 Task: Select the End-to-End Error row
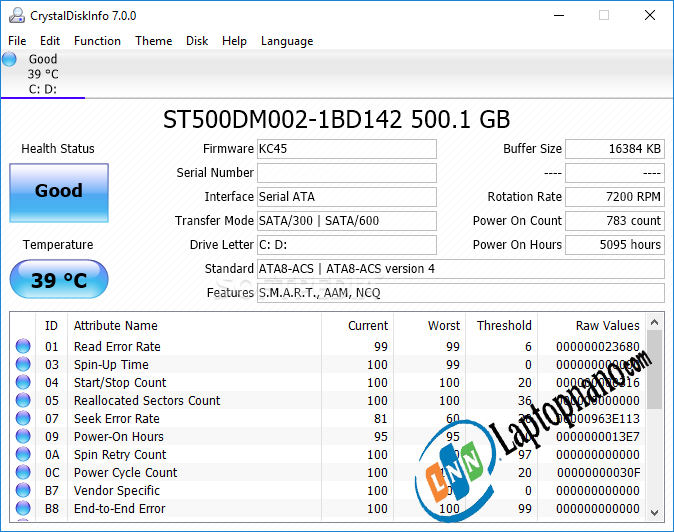pos(328,509)
